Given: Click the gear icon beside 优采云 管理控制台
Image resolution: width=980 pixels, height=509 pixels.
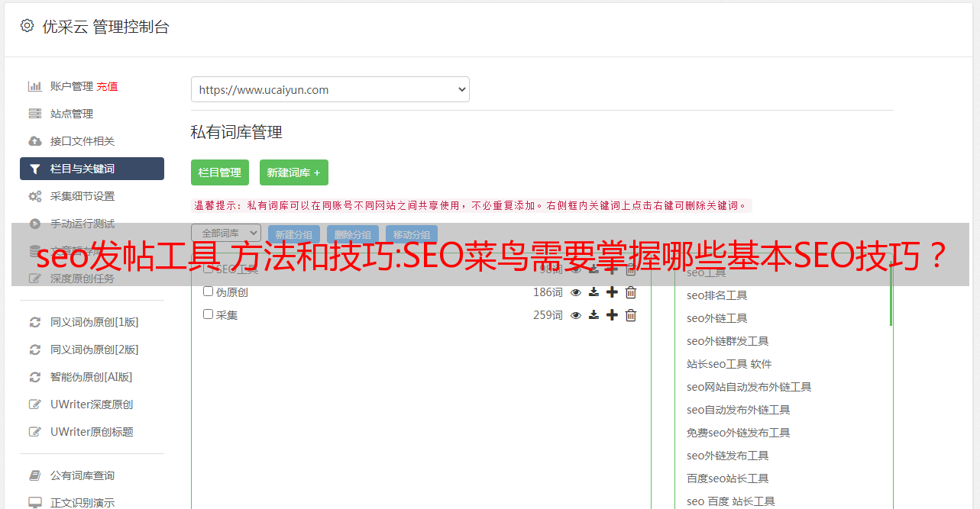Looking at the screenshot, I should click(27, 26).
